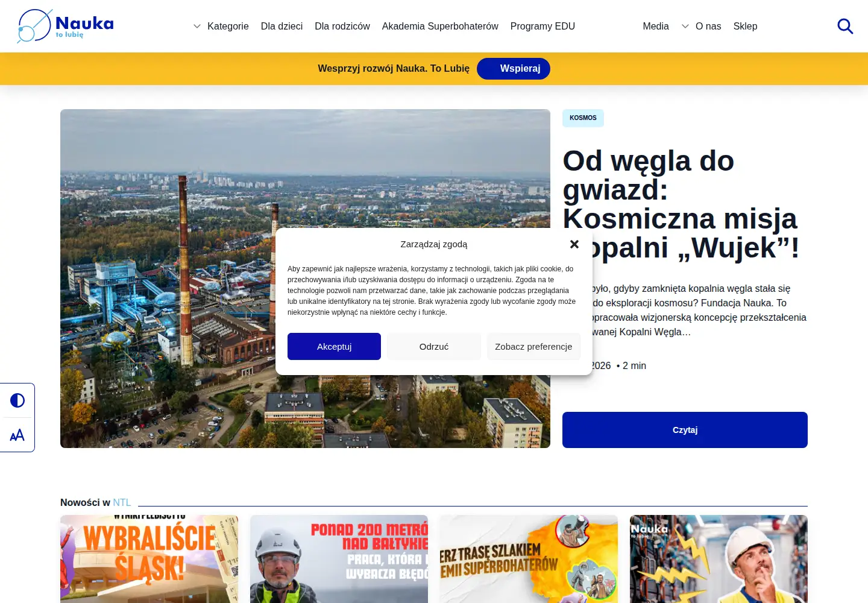Click the KOSMOS category tag

point(583,118)
